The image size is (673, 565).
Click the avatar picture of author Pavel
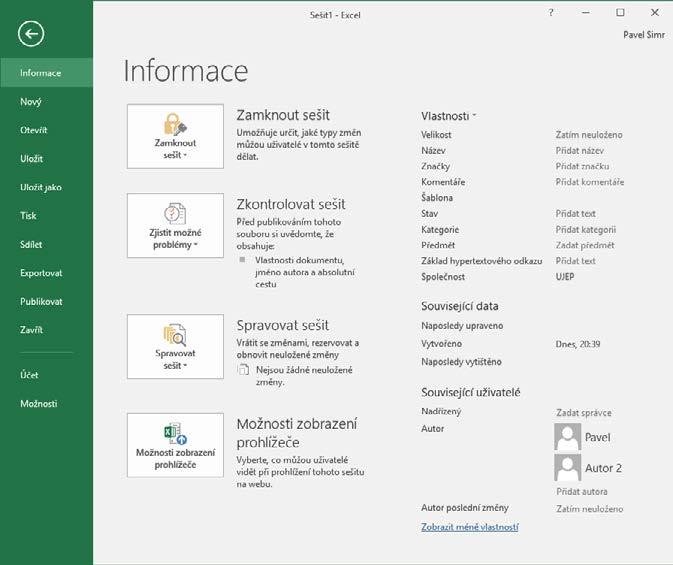pos(567,437)
